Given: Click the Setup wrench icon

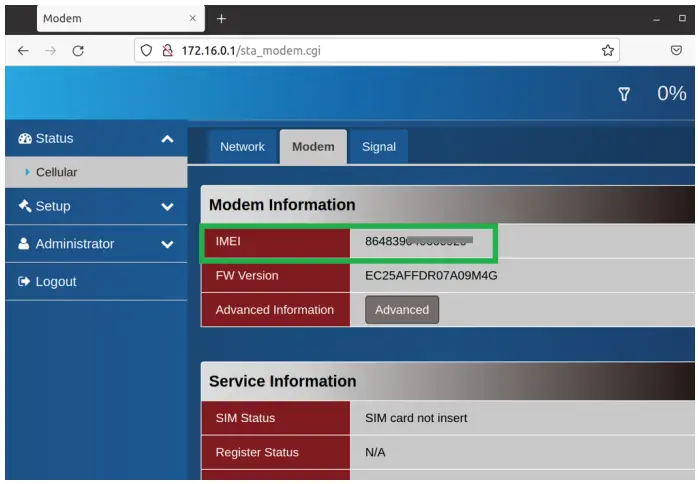Looking at the screenshot, I should [25, 206].
